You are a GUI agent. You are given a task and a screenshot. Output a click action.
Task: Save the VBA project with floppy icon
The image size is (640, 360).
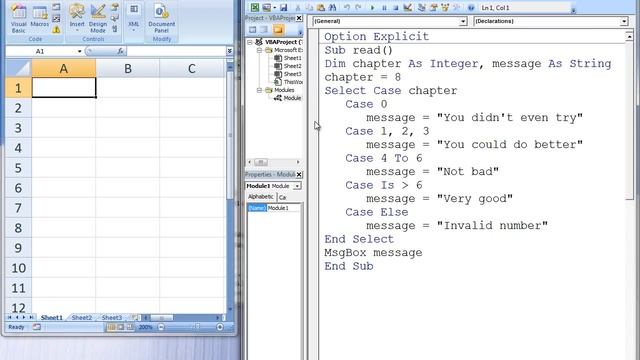283,7
